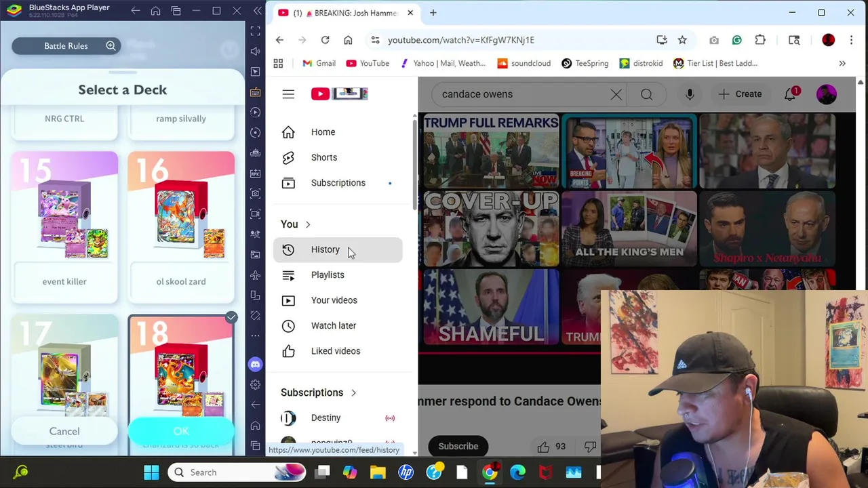Open Shapiro x Netanyahu thumbnail
868x488 pixels.
(767, 228)
